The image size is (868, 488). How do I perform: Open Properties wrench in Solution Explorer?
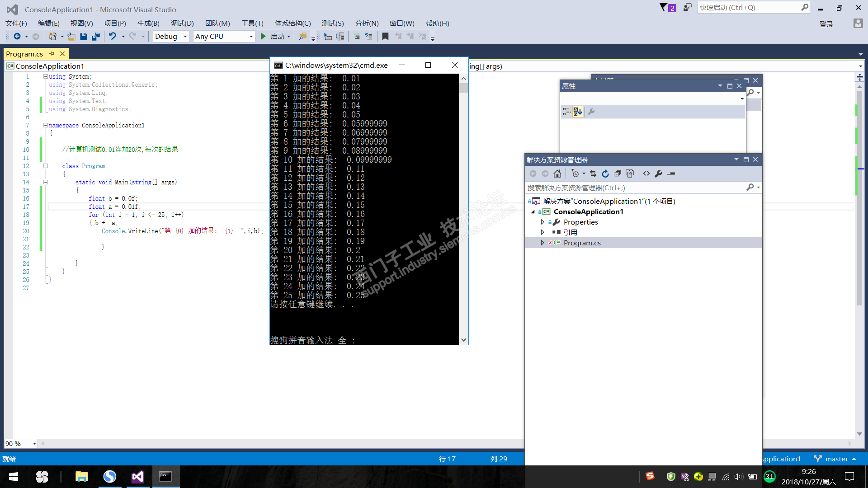pyautogui.click(x=659, y=174)
